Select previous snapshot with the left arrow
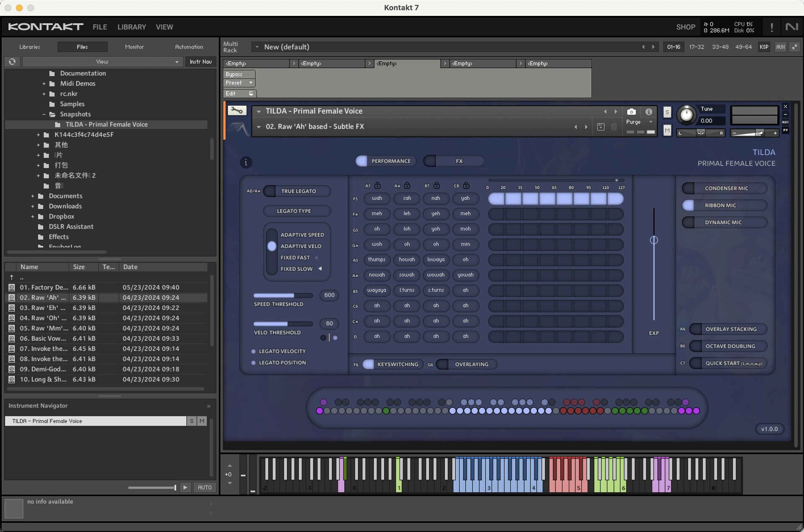Image resolution: width=804 pixels, height=532 pixels. tap(575, 127)
